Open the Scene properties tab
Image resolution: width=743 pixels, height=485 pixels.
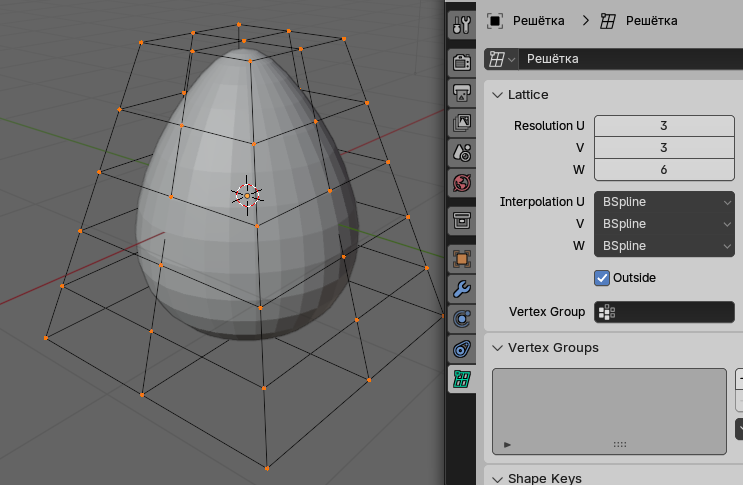point(462,153)
